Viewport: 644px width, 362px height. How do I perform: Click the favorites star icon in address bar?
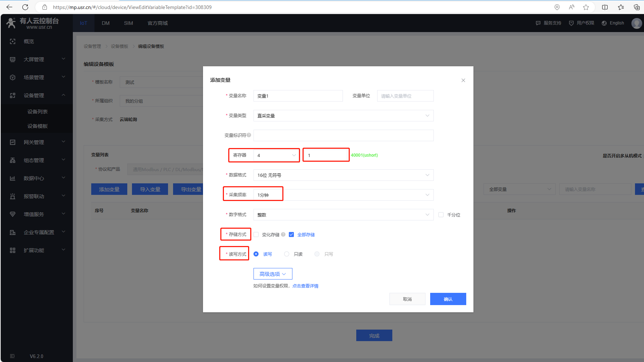(x=586, y=7)
